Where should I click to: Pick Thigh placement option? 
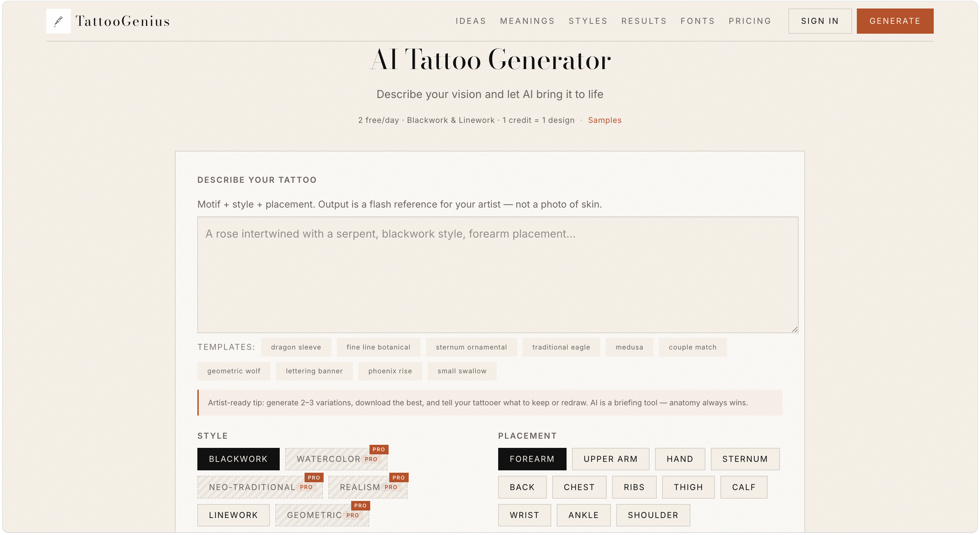[688, 487]
